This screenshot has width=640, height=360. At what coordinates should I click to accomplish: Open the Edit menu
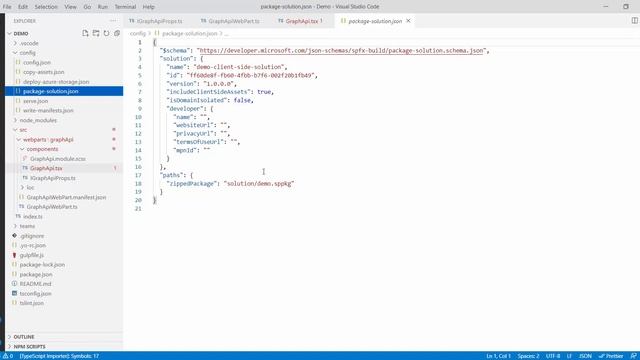(x=23, y=7)
